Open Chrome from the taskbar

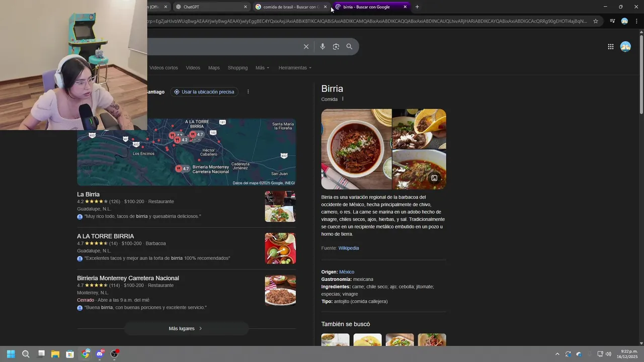86,354
